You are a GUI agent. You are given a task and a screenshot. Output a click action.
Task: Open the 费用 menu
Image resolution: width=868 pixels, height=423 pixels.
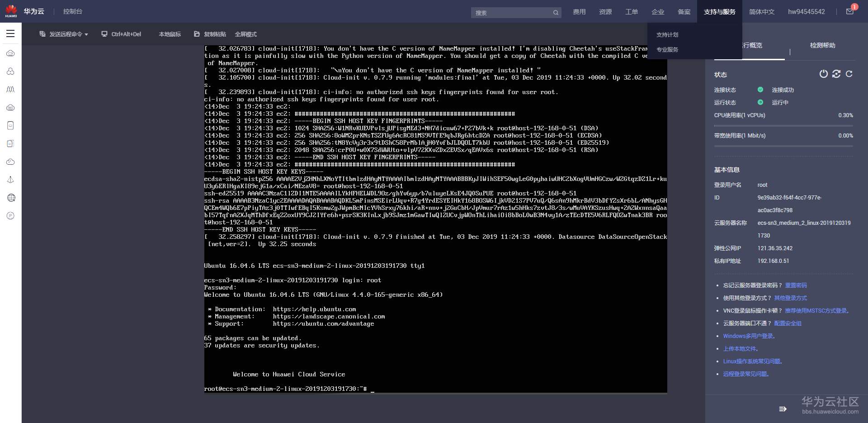[579, 12]
